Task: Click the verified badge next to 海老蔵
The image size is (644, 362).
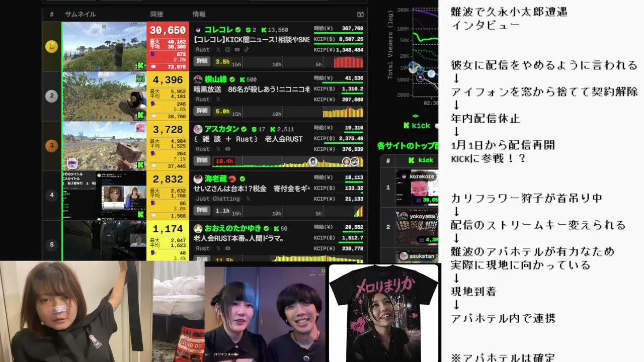Action: pyautogui.click(x=243, y=178)
